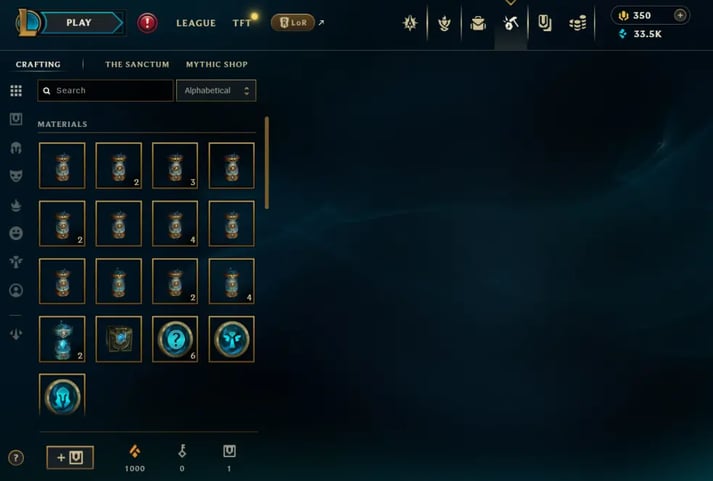This screenshot has height=481, width=713.
Task: Select the mystery question mark token
Action: click(175, 339)
